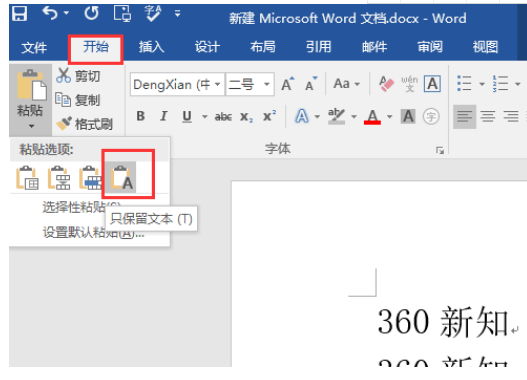Open underline style dropdown arrow

tap(204, 117)
